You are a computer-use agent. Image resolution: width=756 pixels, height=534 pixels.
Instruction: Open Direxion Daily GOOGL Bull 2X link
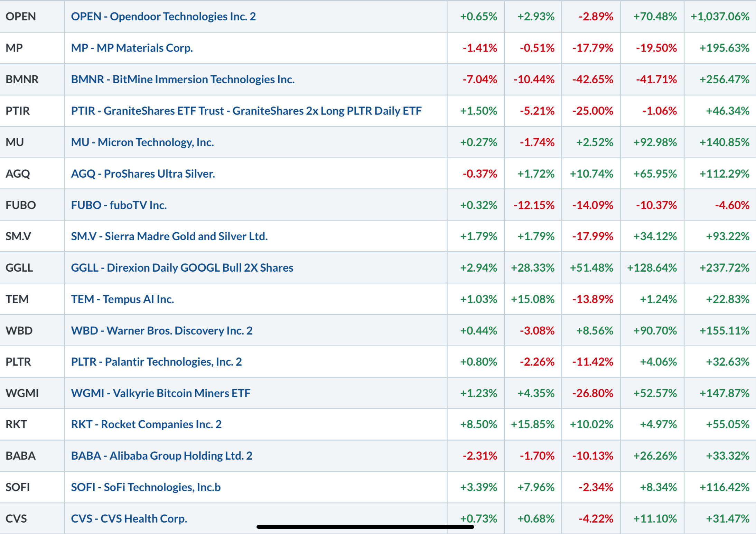[182, 268]
